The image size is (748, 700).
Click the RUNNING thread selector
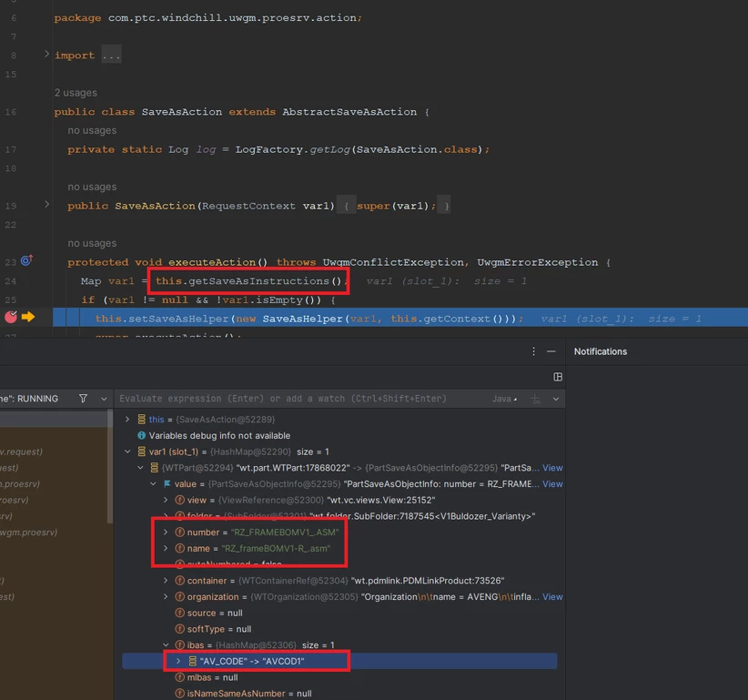coord(29,399)
